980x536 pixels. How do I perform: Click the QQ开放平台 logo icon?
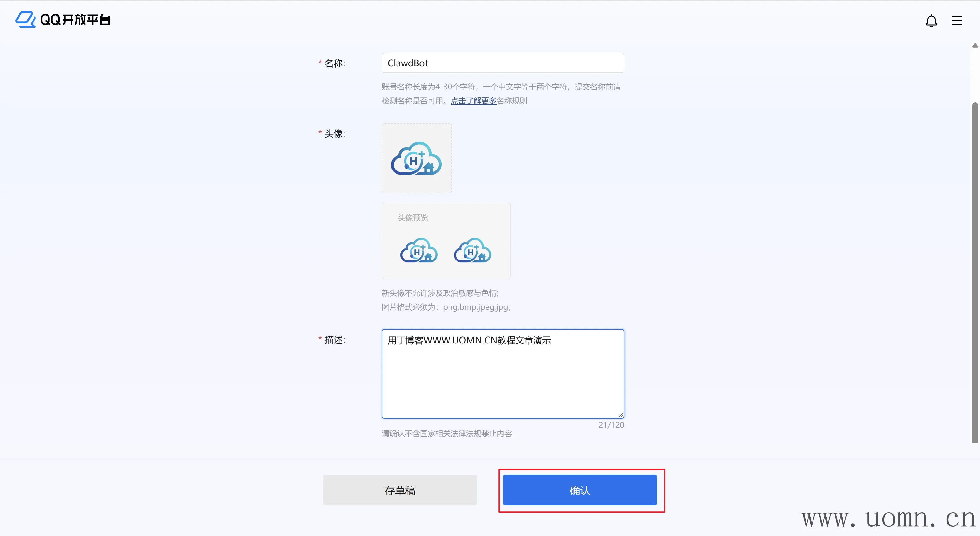pos(25,19)
